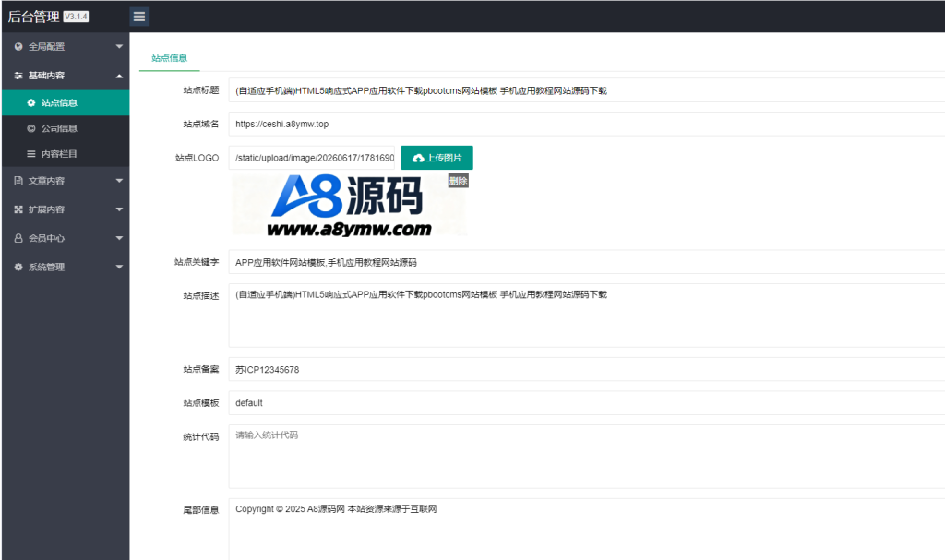Viewport: 945px width, 560px height.
Task: Click the 全局配置 globe icon
Action: [18, 46]
